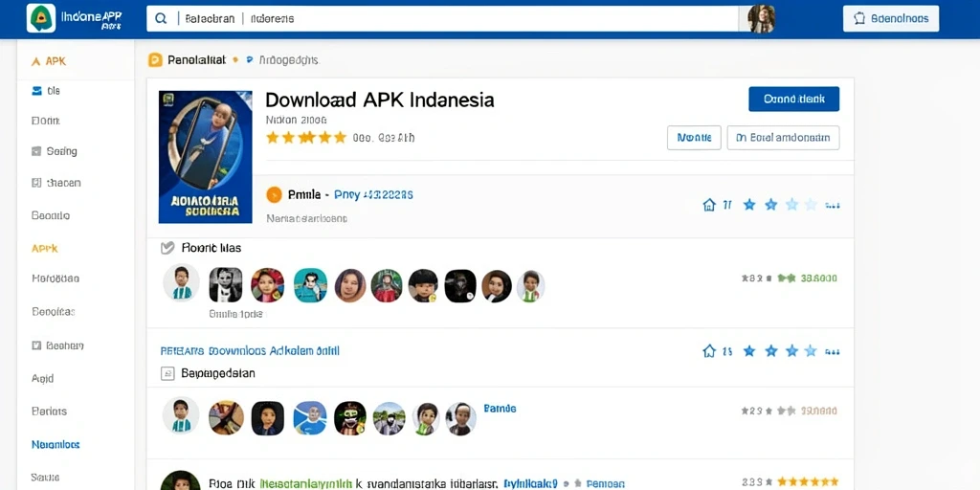Click blue Oonnd itlenk download button
The width and height of the screenshot is (980, 490).
pyautogui.click(x=793, y=99)
